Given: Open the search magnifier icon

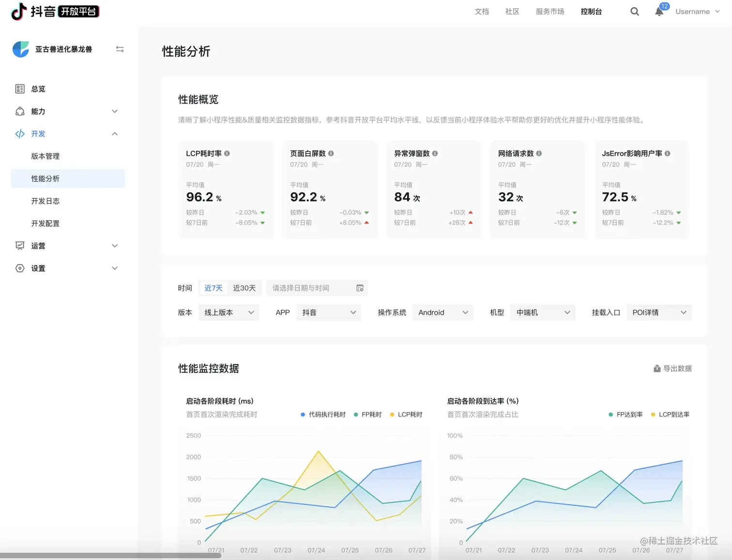Looking at the screenshot, I should click(635, 12).
